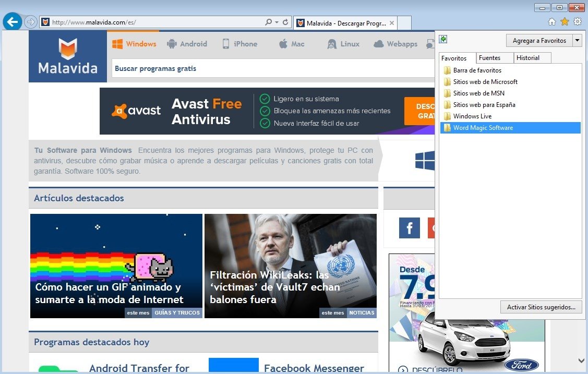Open the new tab button

(404, 23)
